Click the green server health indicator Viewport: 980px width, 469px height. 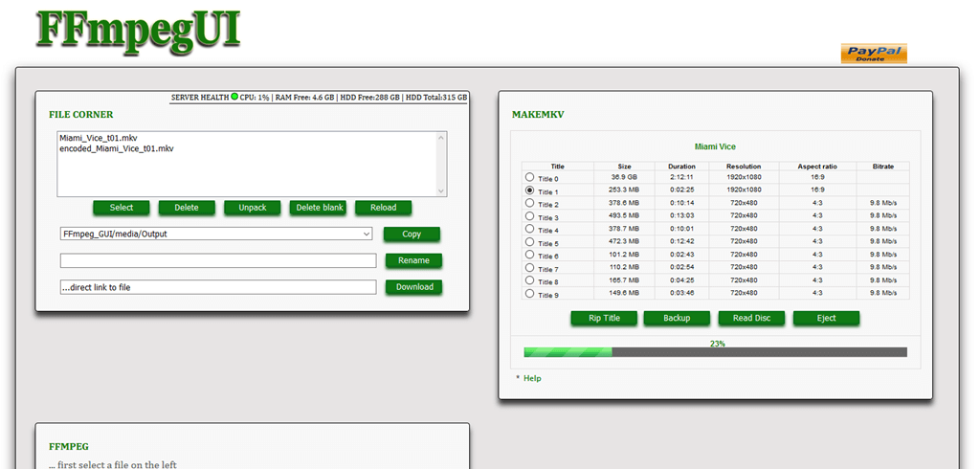[234, 97]
